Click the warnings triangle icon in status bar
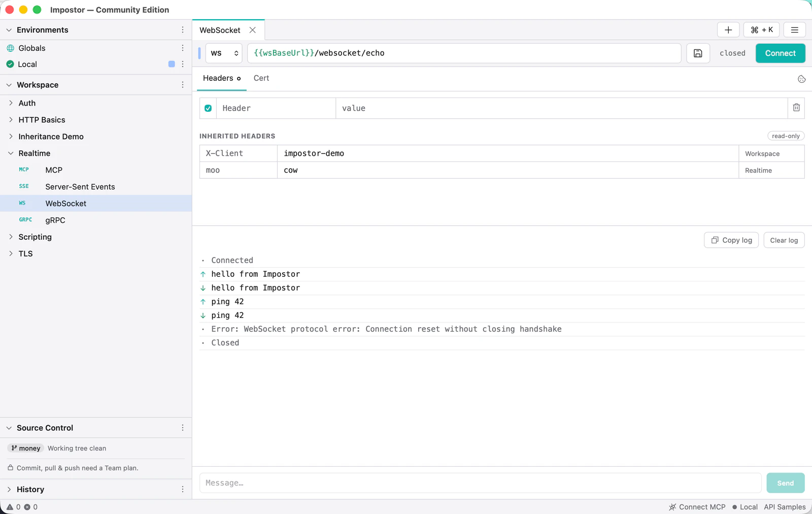Screen dimensions: 812x514 coord(10,507)
